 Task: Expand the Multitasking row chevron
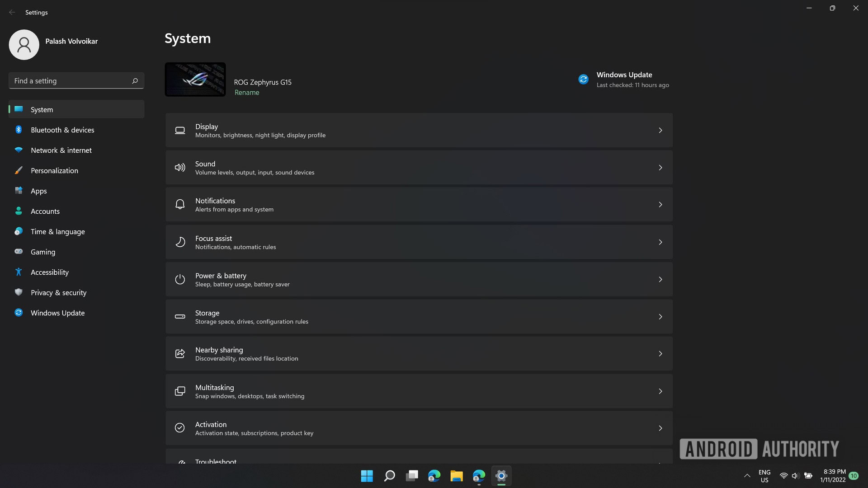[x=660, y=391]
